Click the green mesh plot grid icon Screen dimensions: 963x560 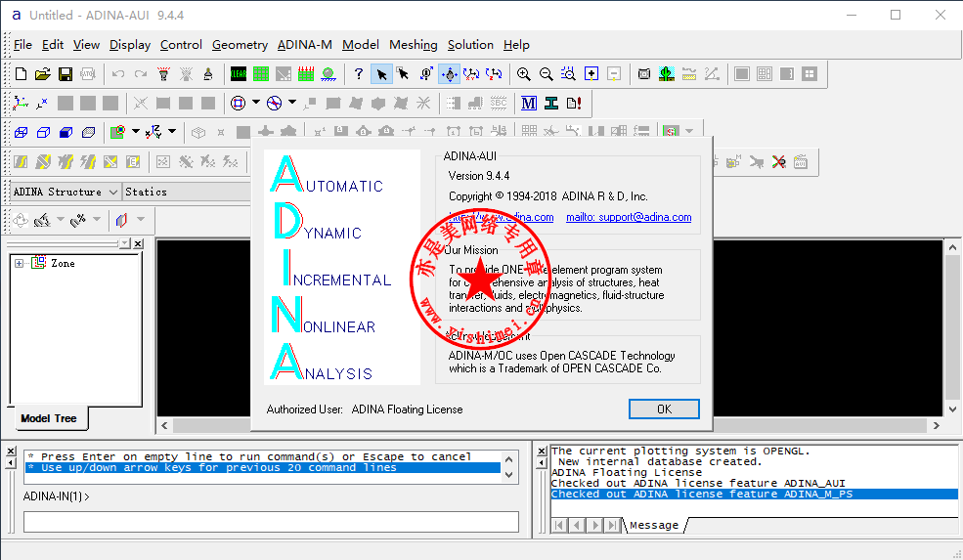click(261, 74)
